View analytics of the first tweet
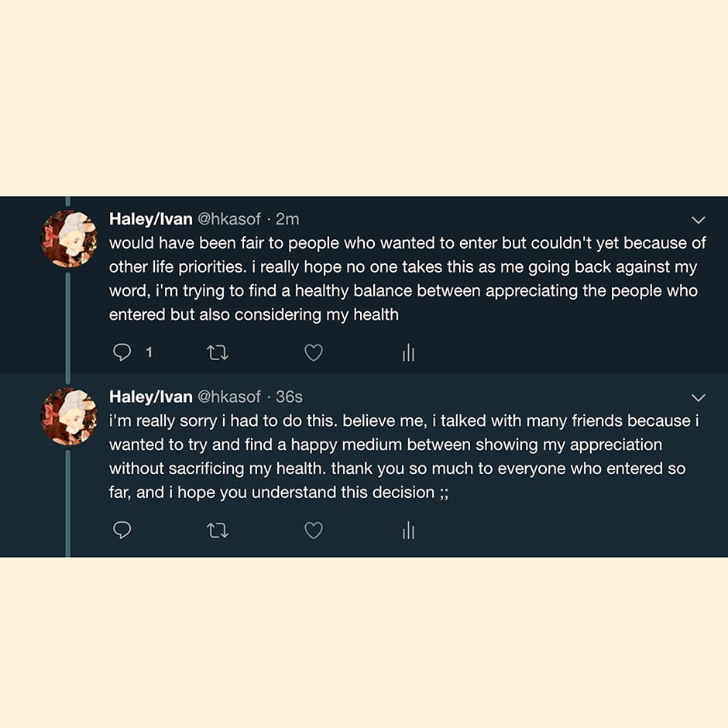Screen dimensions: 728x728 click(408, 354)
